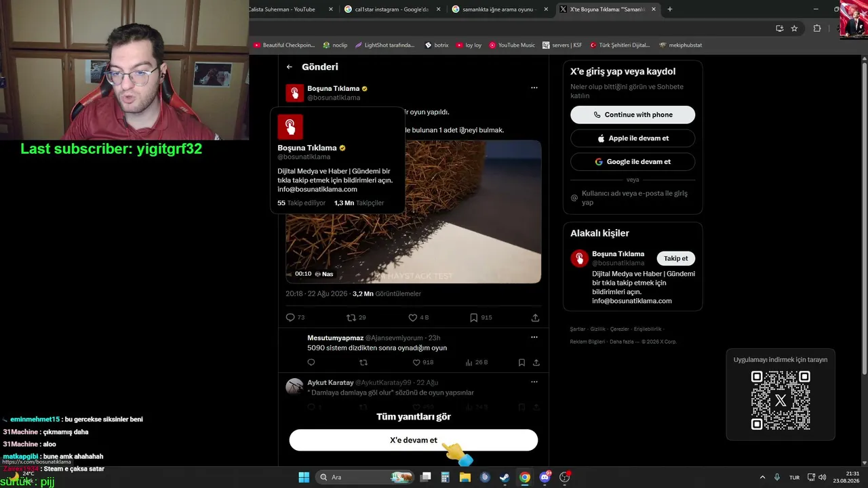The image size is (868, 488).
Task: Open the Şartlar footer link
Action: tap(578, 329)
